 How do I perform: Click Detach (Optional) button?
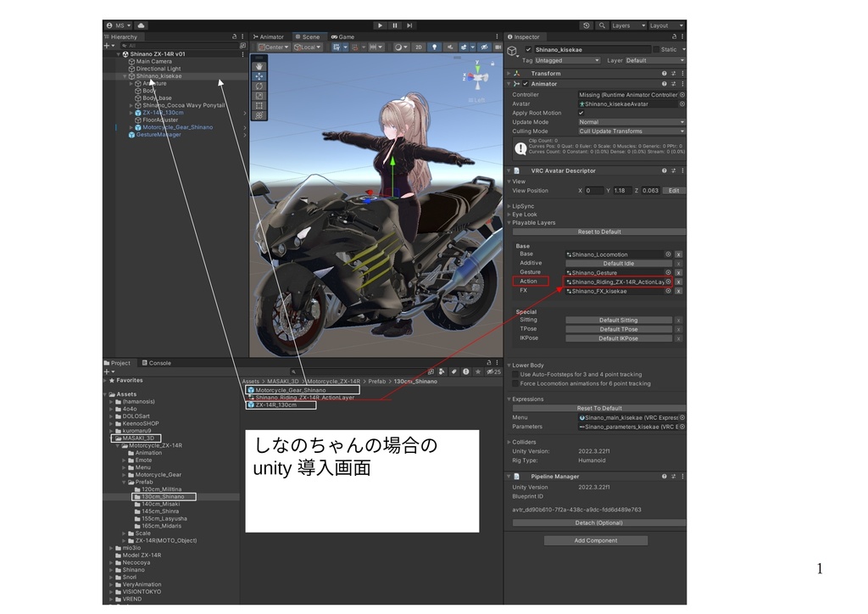point(599,523)
